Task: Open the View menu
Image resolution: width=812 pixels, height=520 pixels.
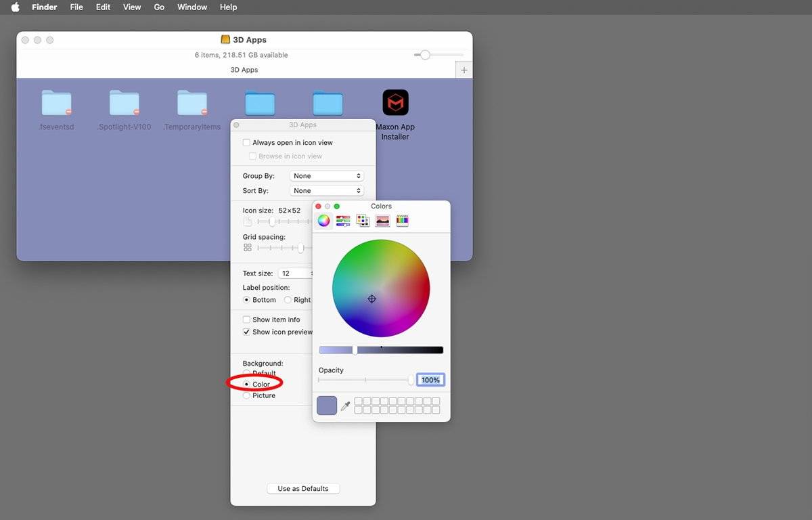Action: click(x=132, y=7)
